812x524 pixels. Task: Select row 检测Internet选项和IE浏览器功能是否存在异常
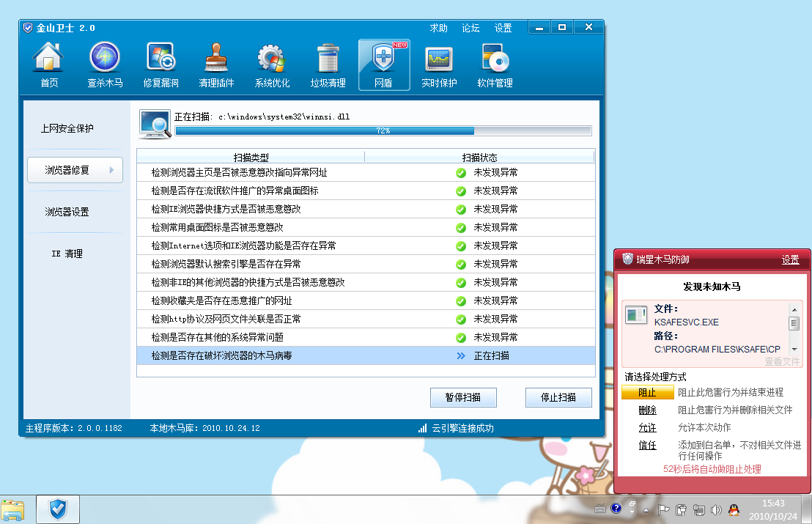click(x=366, y=246)
